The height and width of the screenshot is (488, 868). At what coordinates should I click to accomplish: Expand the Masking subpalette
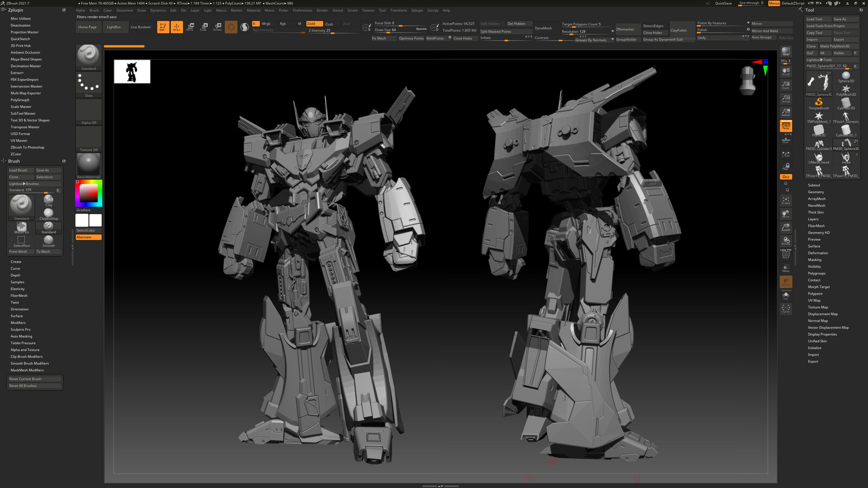click(814, 260)
